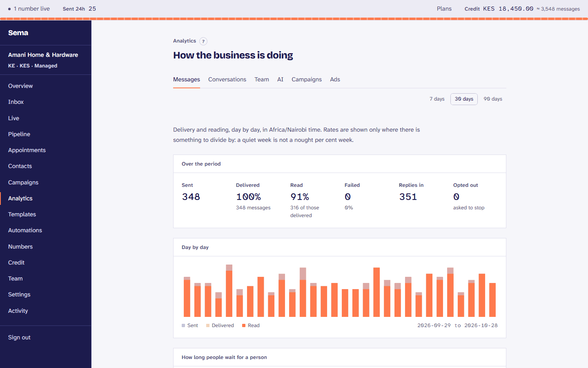Click the Read legend swatch

(x=244, y=325)
